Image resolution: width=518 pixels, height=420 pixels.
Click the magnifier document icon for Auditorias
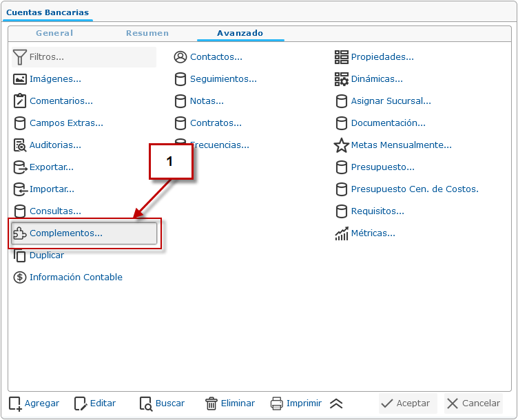pyautogui.click(x=20, y=145)
